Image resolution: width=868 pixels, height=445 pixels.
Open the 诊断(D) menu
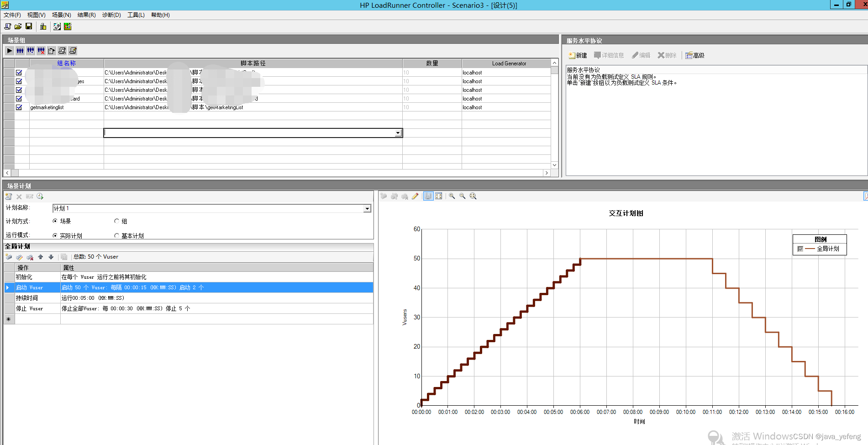[111, 15]
